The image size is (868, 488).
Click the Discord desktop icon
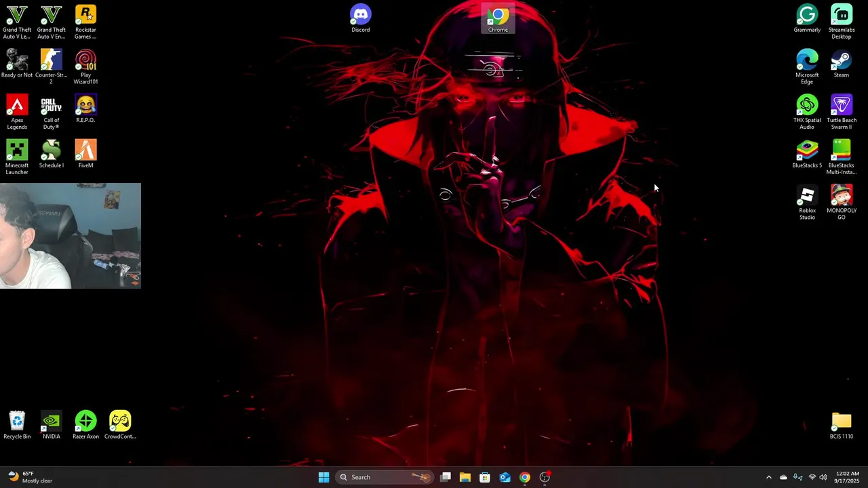(x=361, y=18)
